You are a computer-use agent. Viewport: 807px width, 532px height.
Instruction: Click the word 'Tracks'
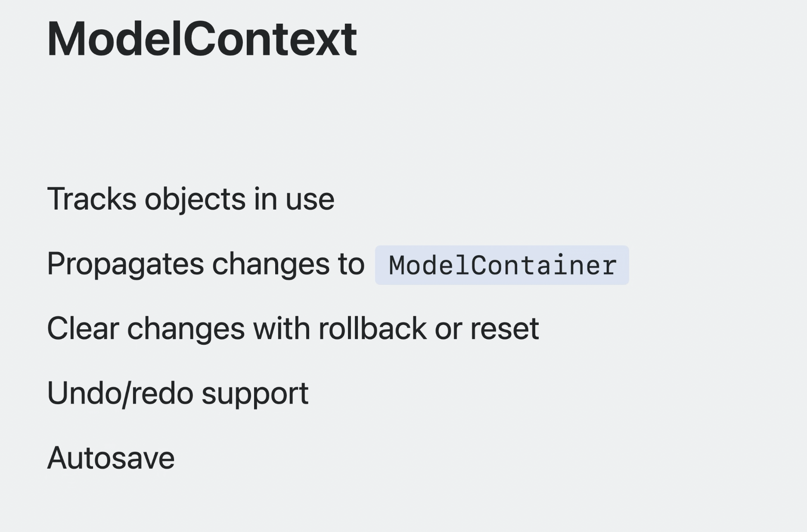tap(92, 199)
